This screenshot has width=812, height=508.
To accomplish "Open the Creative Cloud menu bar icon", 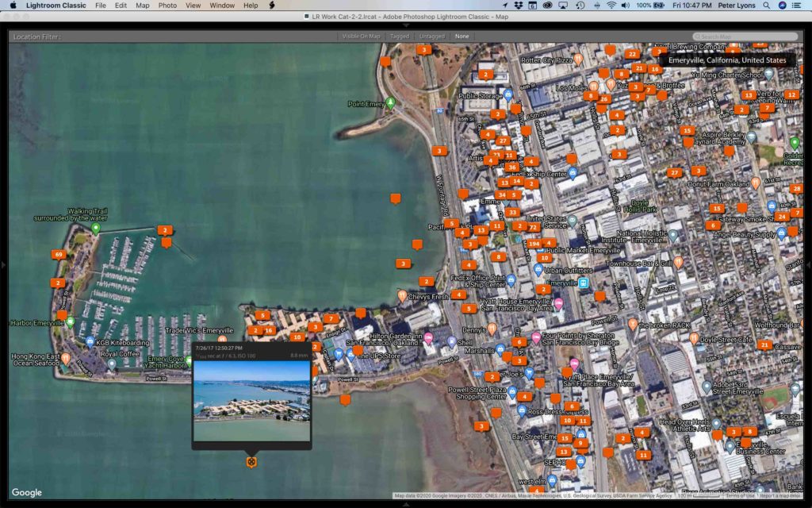I will pyautogui.click(x=547, y=6).
